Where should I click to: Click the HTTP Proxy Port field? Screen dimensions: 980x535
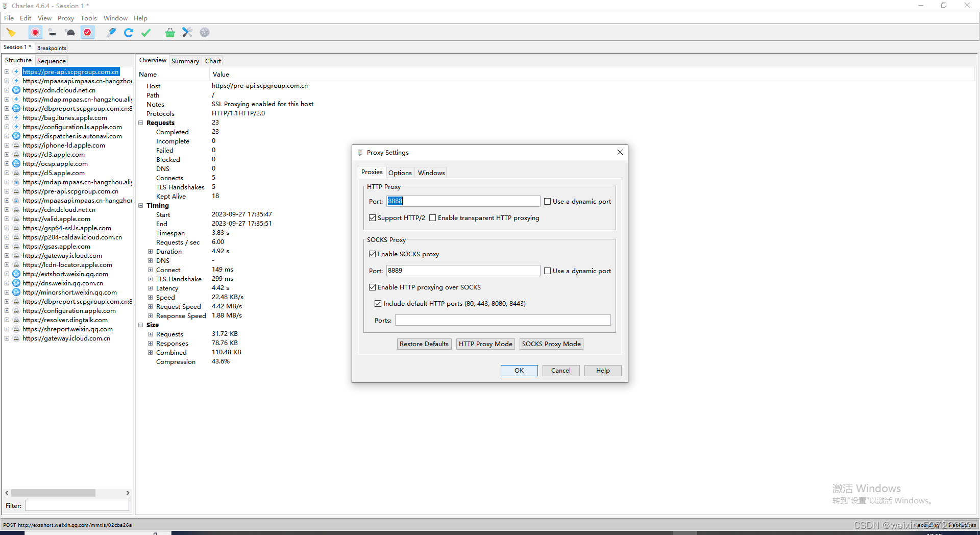coord(463,201)
